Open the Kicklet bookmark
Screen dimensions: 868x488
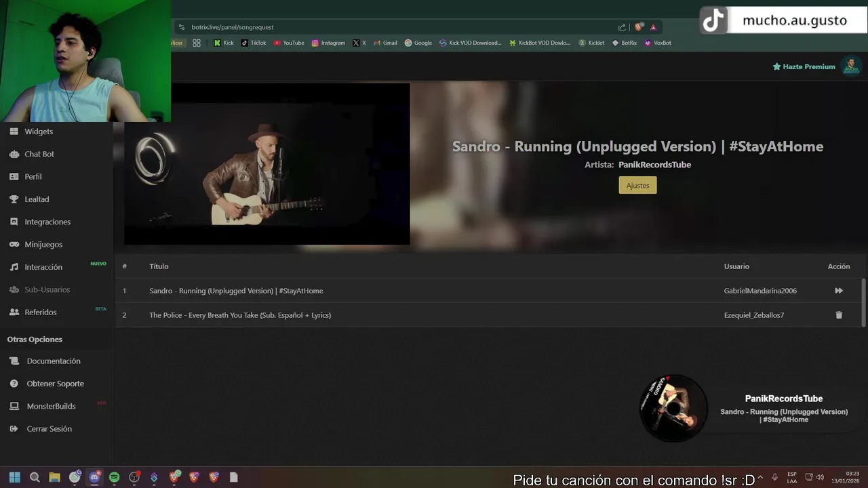(591, 43)
